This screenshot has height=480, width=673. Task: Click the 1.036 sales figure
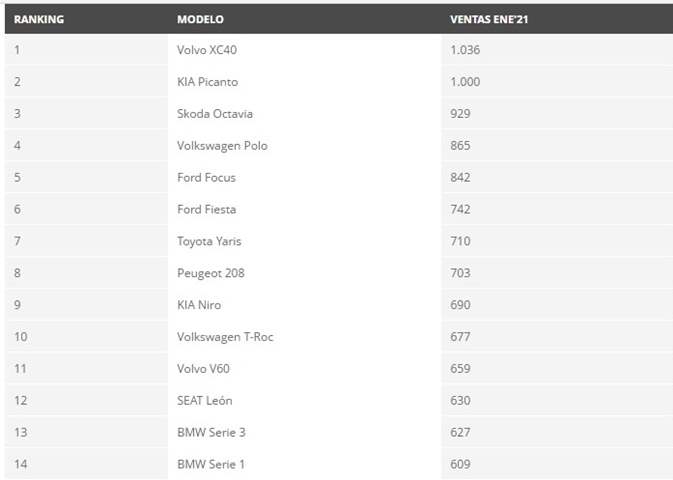coord(465,50)
